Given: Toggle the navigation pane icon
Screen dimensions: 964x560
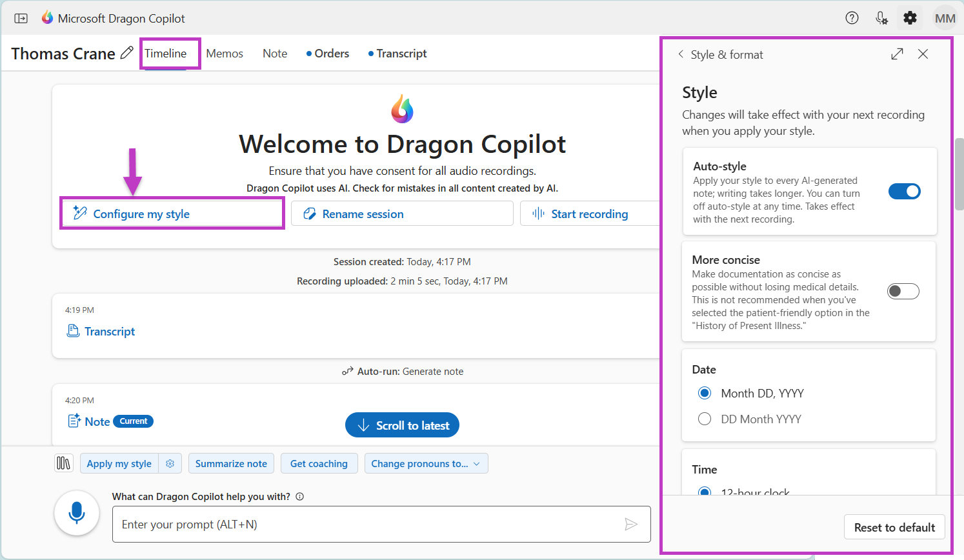Looking at the screenshot, I should (x=21, y=18).
